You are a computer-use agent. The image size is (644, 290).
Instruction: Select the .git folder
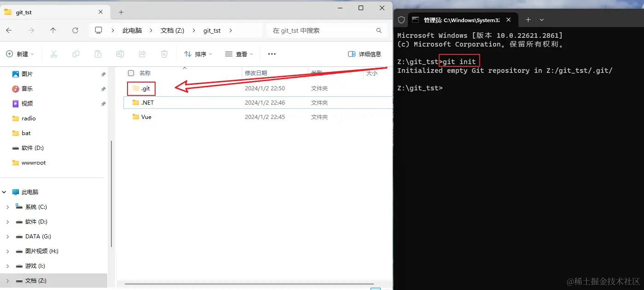pos(145,88)
